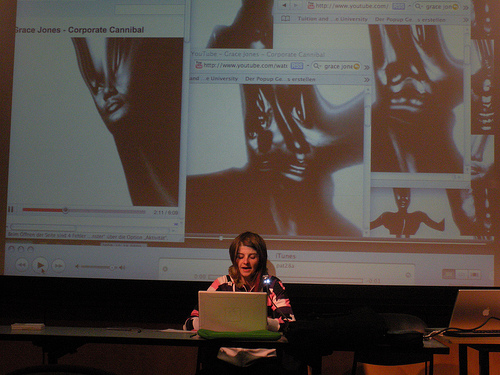Image resolution: width=500 pixels, height=375 pixels.
Task: Click the YouTube favicon in top-right Safari address bar
Action: coord(311,6)
